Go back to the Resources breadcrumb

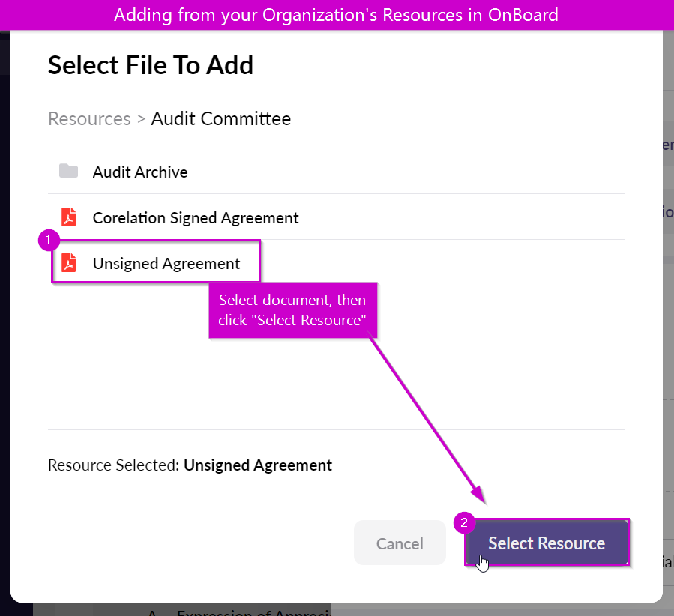click(x=89, y=119)
